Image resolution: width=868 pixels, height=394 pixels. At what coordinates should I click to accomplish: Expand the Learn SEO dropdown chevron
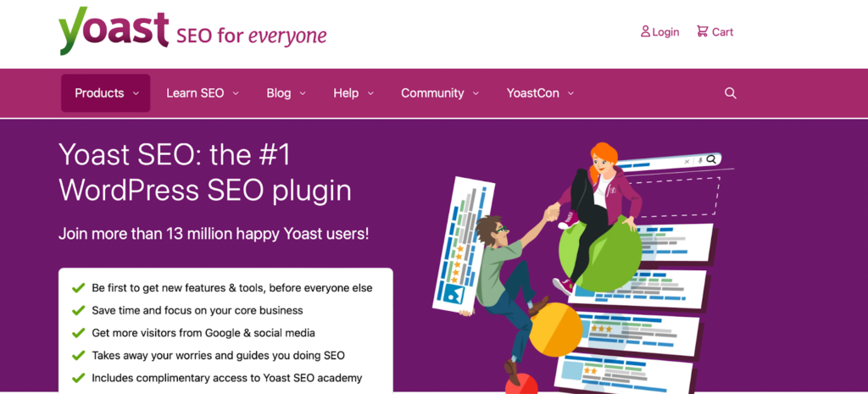pos(236,93)
